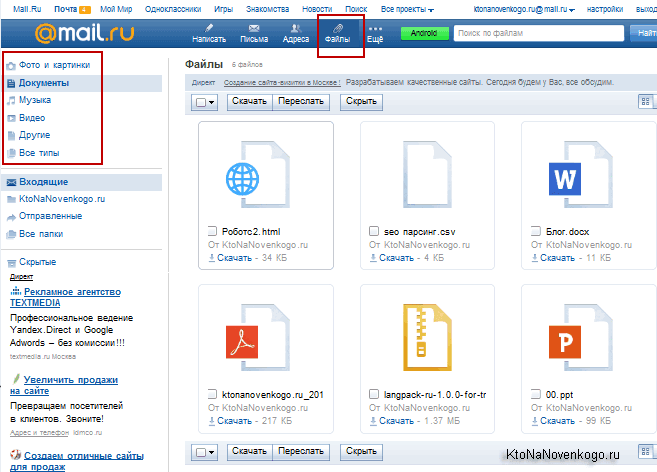Go to Одноклассники in top navigation
Viewport: 657px width, 472px height.
pyautogui.click(x=173, y=9)
